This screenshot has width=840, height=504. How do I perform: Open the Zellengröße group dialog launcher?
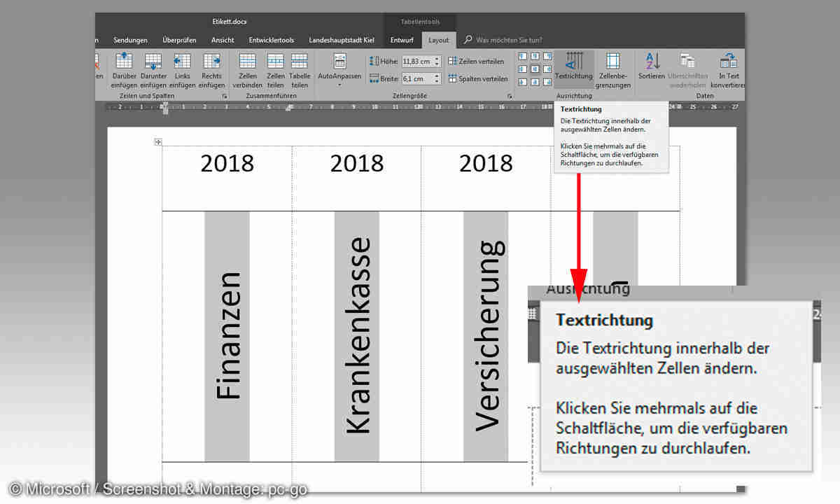(x=510, y=96)
